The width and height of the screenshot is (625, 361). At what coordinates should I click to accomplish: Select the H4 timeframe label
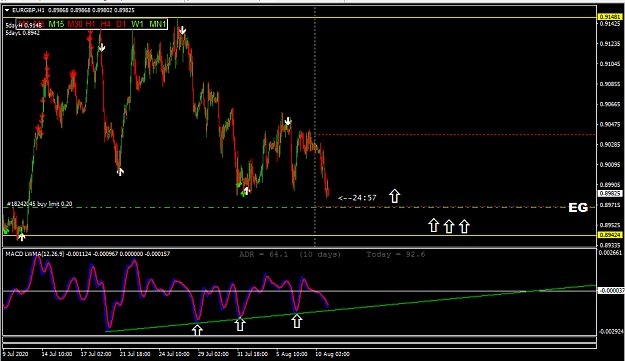(x=106, y=24)
